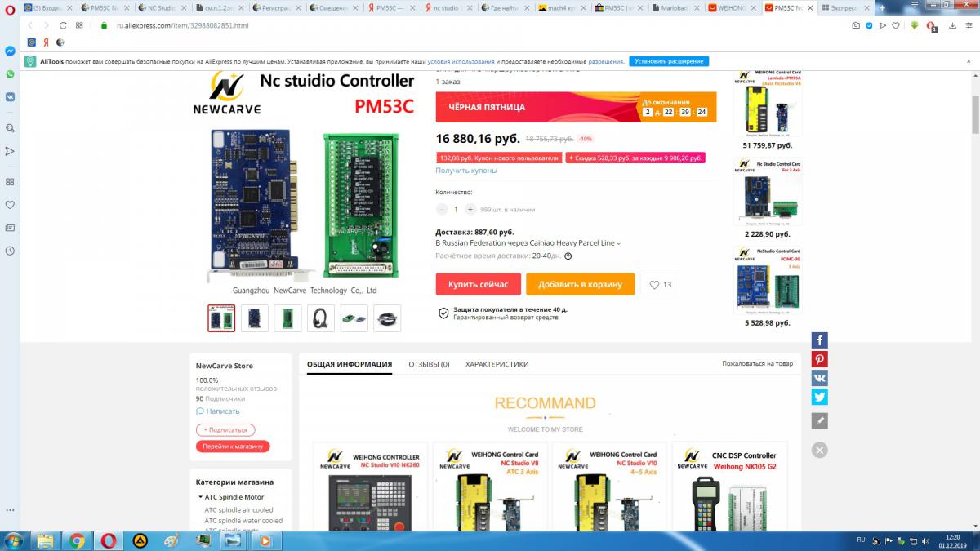Share the product on Twitter
Screen dimensions: 980x551
(x=819, y=397)
